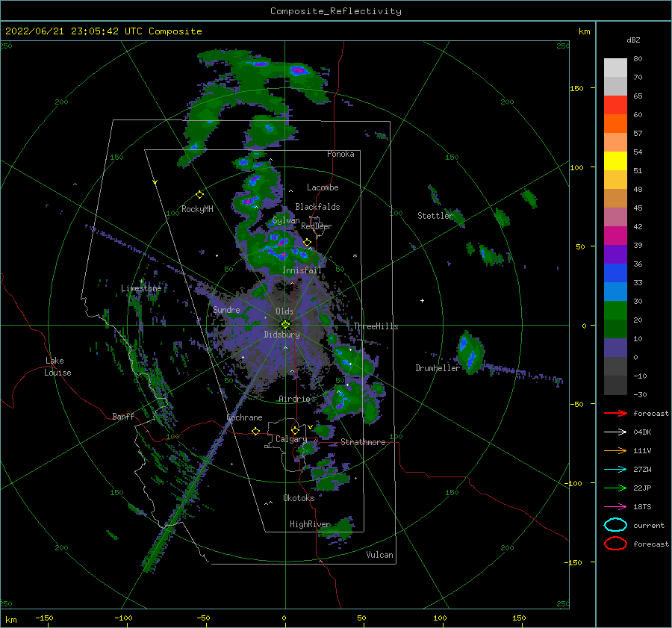Click the red forecast arrow in legend
The image size is (672, 628).
coord(615,413)
